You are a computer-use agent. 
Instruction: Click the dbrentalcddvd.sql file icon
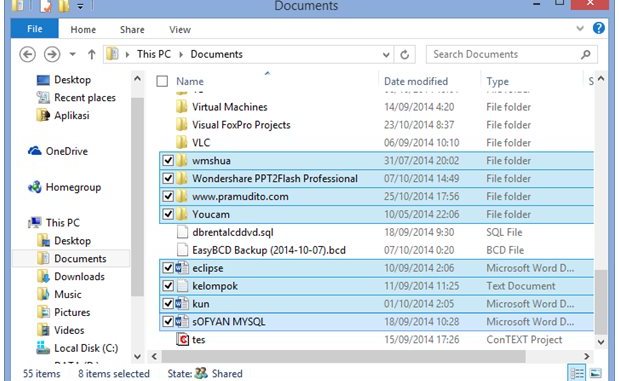pos(182,232)
